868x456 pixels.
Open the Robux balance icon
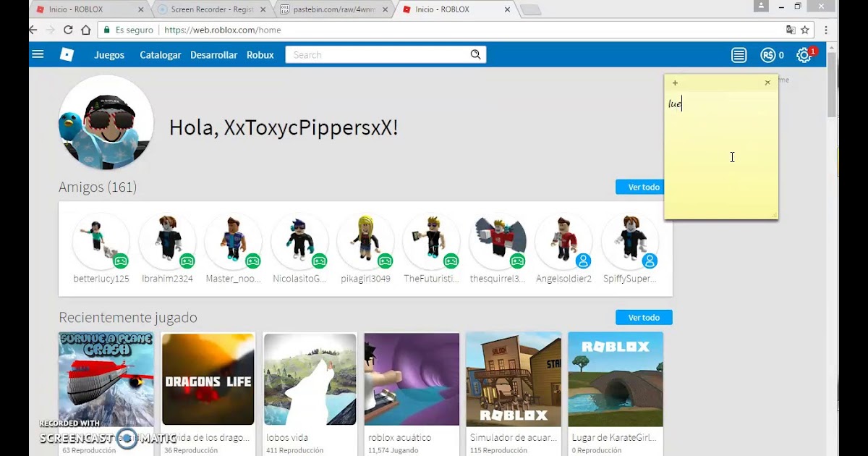click(767, 55)
